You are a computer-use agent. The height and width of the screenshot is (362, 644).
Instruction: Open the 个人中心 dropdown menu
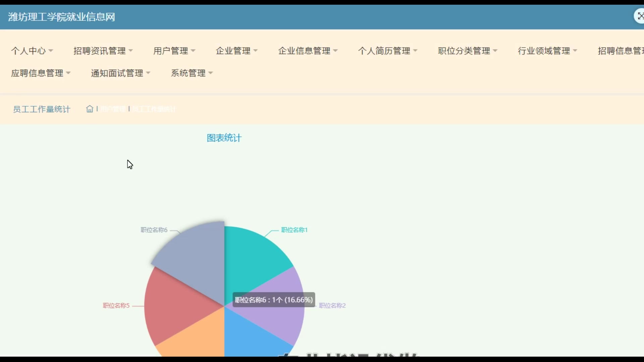pos(32,51)
